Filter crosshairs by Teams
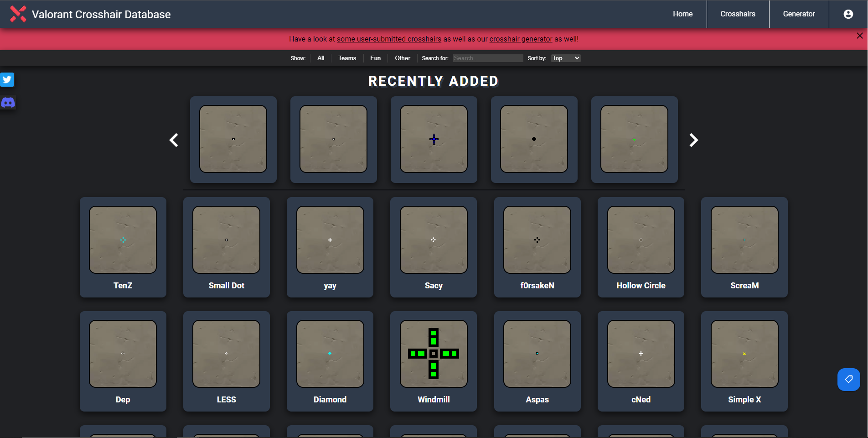Screen dimensions: 868x438 pyautogui.click(x=347, y=58)
